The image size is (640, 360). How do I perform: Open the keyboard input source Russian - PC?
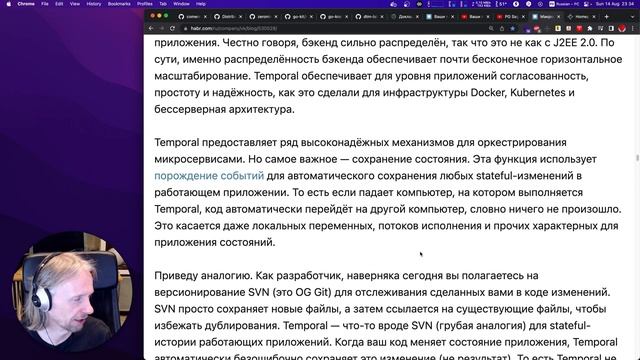coord(565,4)
